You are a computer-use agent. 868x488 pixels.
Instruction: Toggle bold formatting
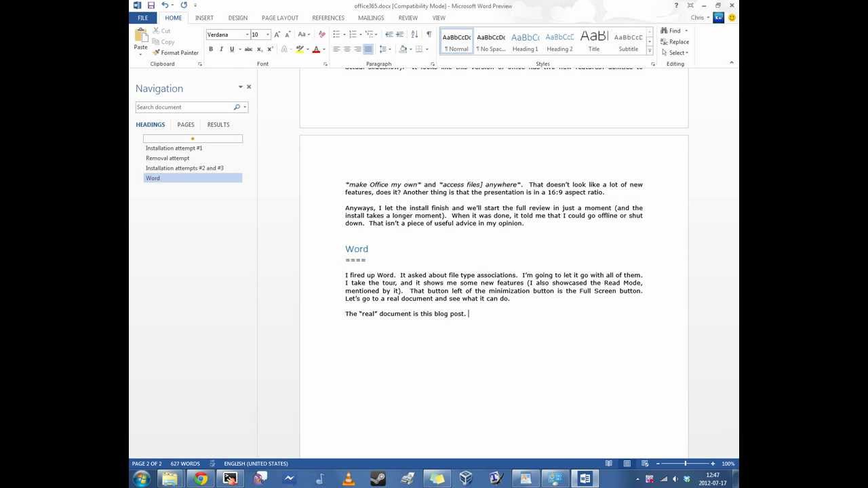211,49
